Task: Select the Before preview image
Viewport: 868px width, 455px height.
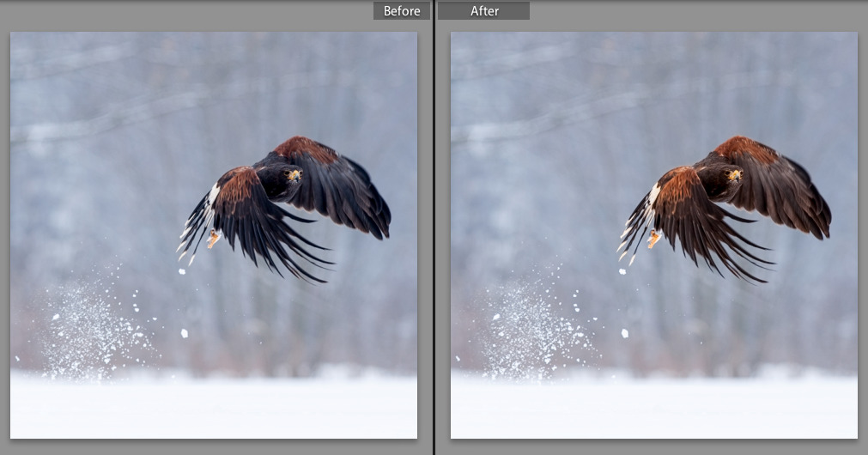Action: click(x=214, y=235)
